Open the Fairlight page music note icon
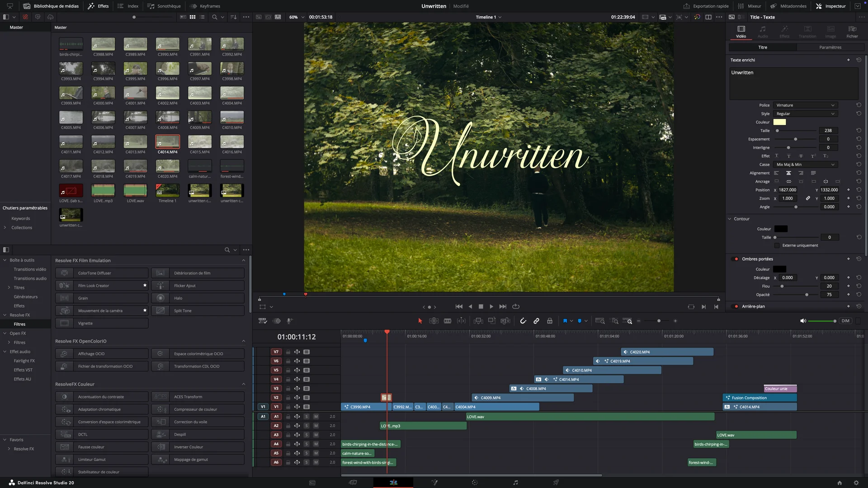868x488 pixels. coord(515,483)
